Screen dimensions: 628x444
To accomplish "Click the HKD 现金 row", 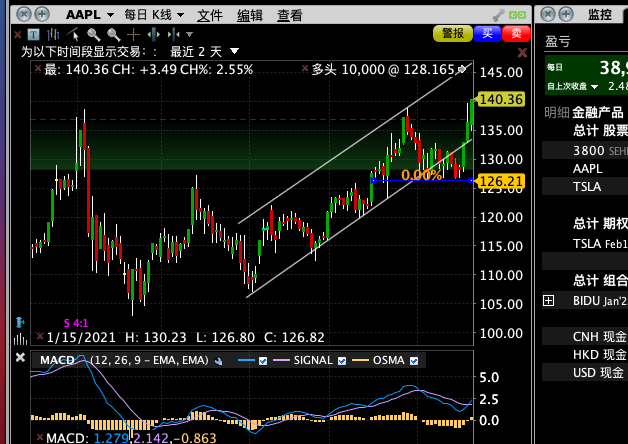I will (x=585, y=355).
